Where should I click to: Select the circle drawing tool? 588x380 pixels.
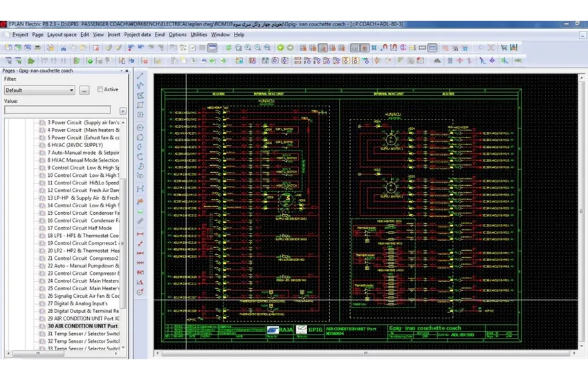[x=140, y=128]
